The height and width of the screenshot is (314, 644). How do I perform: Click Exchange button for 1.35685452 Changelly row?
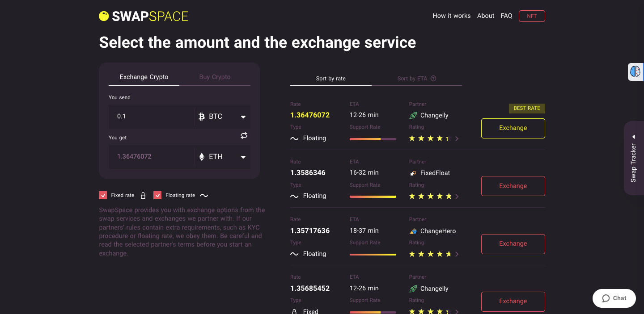(x=513, y=301)
